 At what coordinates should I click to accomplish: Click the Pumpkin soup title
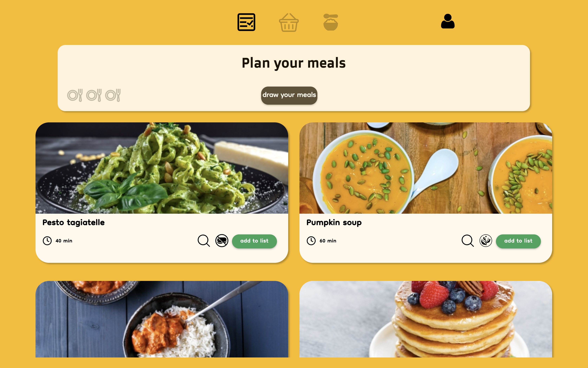pyautogui.click(x=334, y=223)
